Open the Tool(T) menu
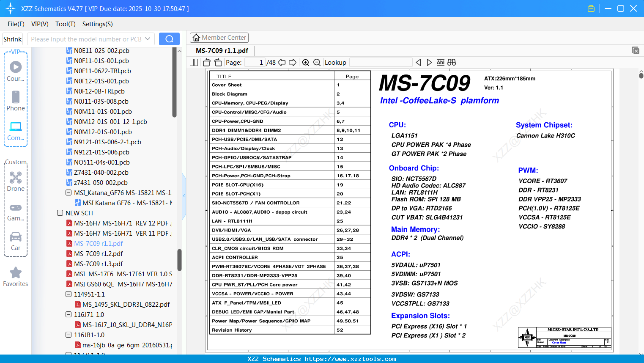 pos(66,24)
